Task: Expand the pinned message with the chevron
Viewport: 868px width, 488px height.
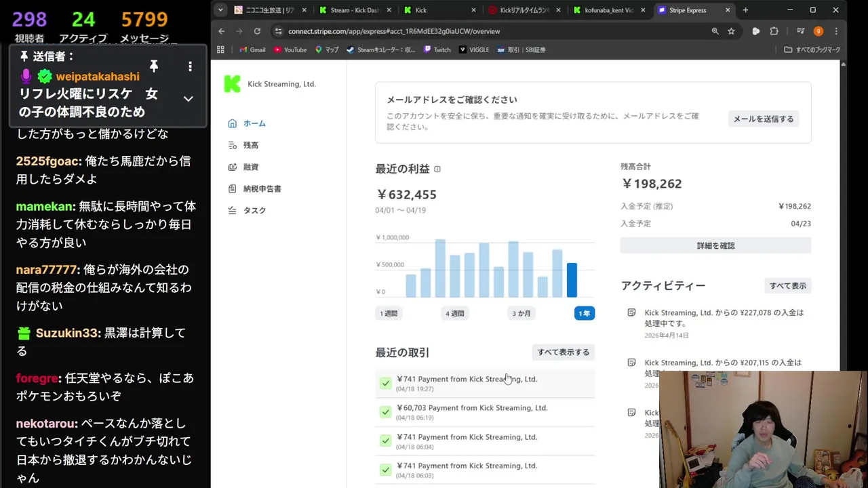Action: (x=189, y=99)
